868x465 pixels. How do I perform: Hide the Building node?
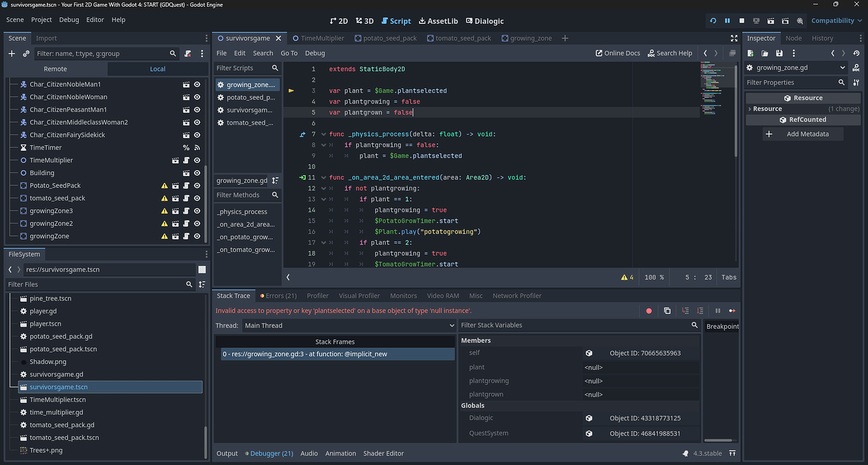click(197, 173)
